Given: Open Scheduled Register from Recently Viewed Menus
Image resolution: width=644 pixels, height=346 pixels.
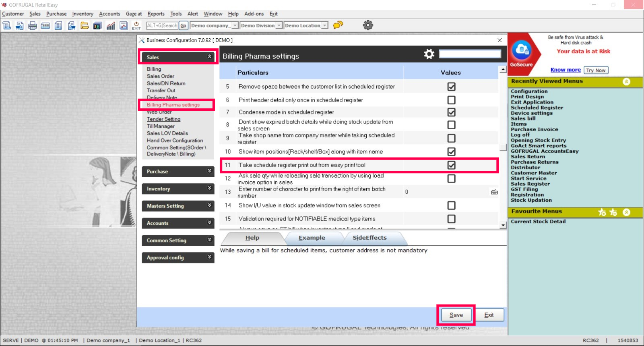Looking at the screenshot, I should (537, 108).
